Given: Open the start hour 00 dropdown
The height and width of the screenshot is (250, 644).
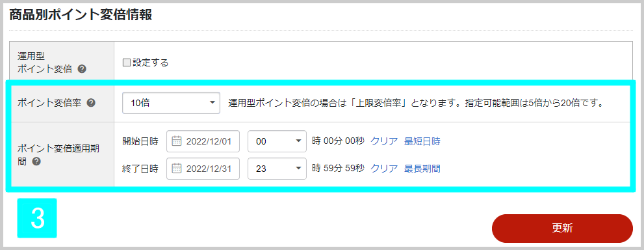Looking at the screenshot, I should (277, 141).
